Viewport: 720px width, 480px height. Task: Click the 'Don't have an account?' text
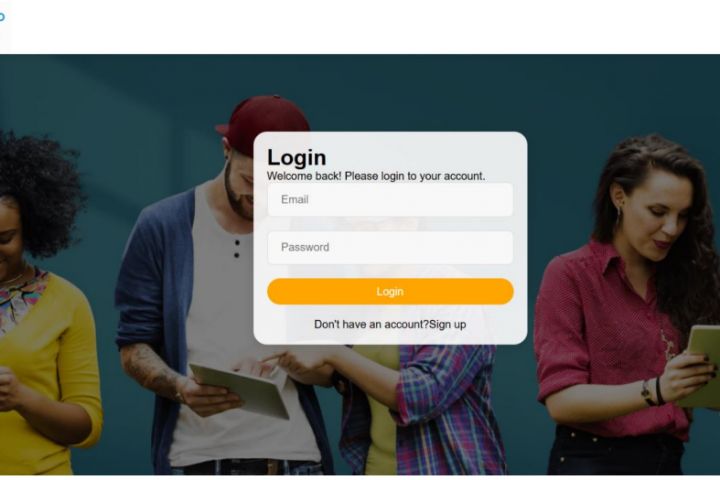[x=371, y=325]
